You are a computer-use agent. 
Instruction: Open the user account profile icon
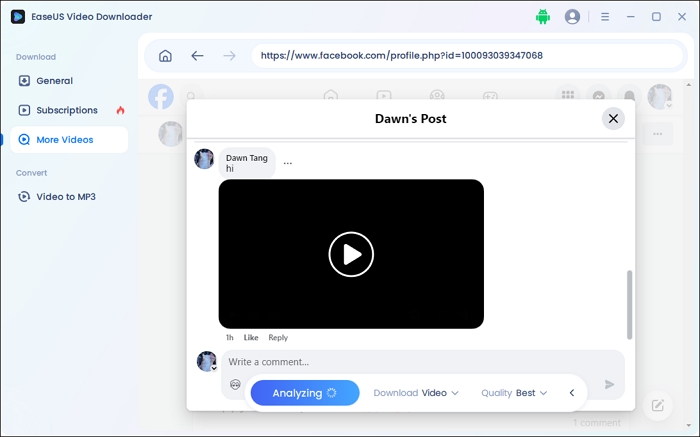click(x=572, y=17)
